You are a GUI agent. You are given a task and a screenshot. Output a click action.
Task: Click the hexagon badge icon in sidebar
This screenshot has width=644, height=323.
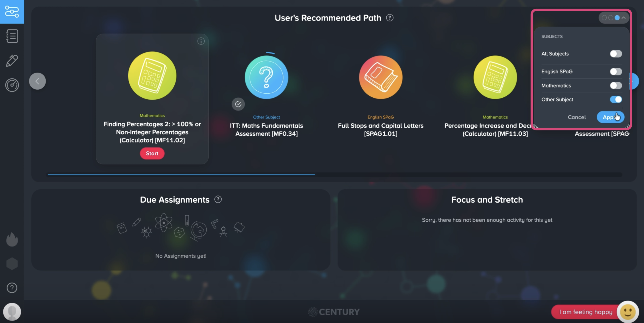(x=12, y=264)
